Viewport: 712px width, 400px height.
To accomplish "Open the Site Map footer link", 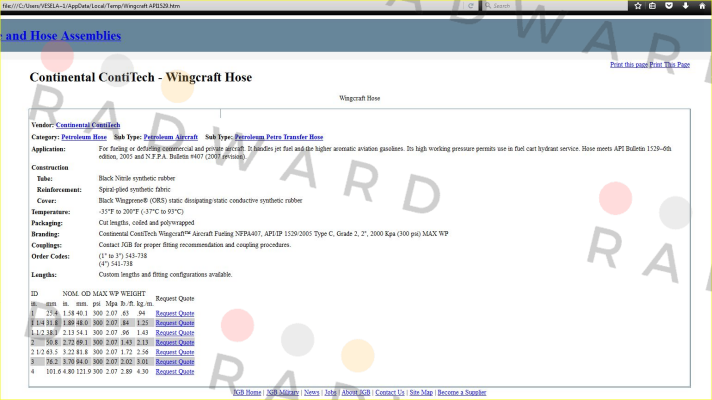I will [x=421, y=392].
